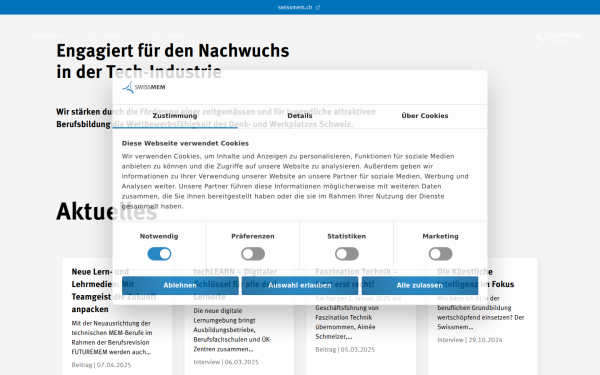Viewport: 600px width, 375px height.
Task: Click the Aktuelles section heading
Action: pyautogui.click(x=107, y=211)
